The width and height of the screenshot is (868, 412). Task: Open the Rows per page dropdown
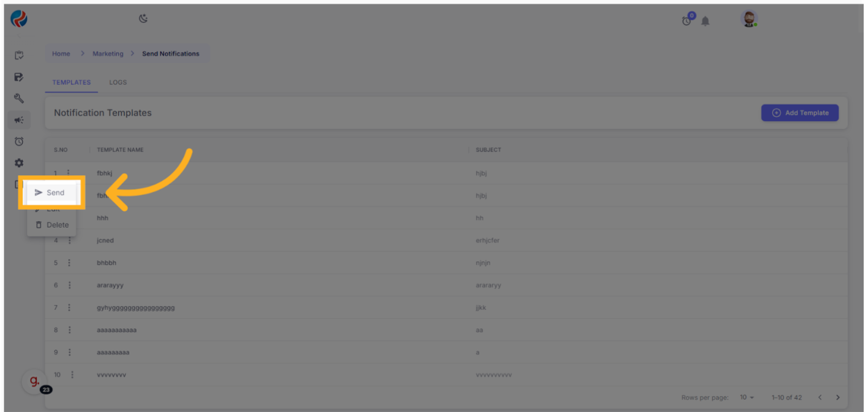[746, 397]
